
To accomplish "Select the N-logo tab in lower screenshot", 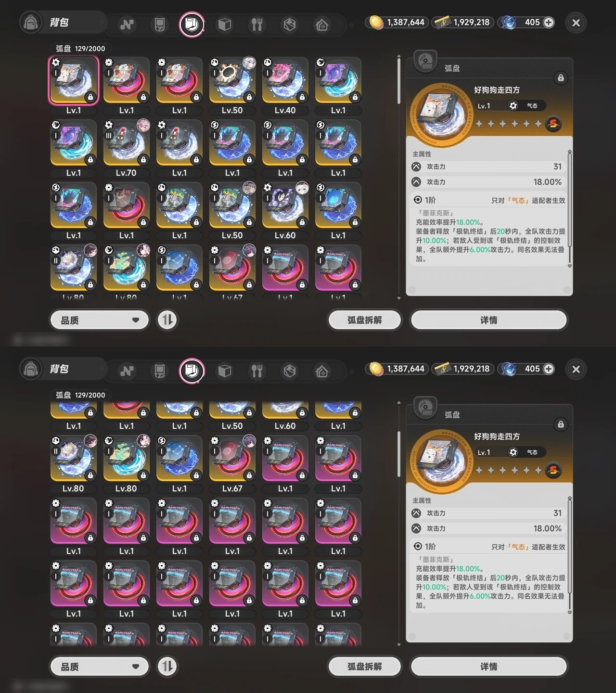I will (127, 371).
